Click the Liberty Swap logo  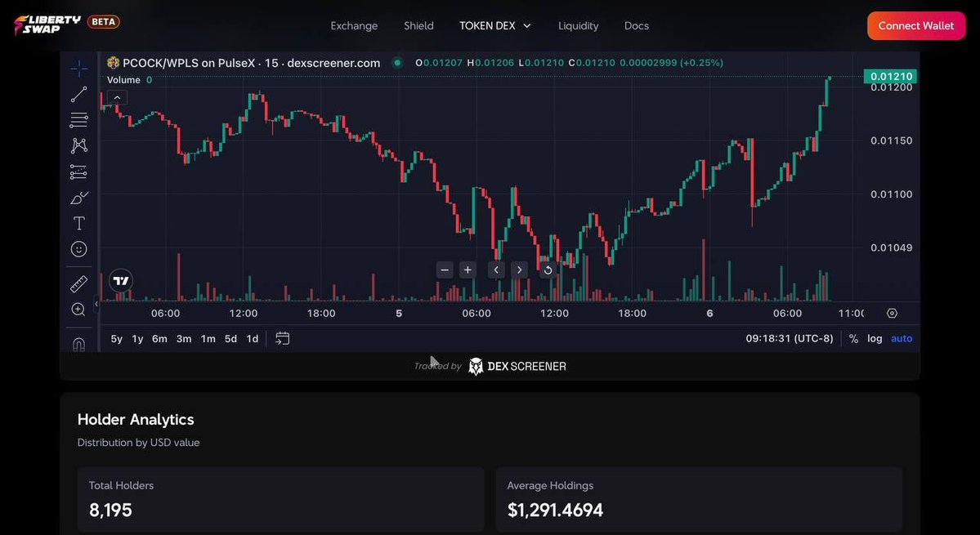click(47, 25)
